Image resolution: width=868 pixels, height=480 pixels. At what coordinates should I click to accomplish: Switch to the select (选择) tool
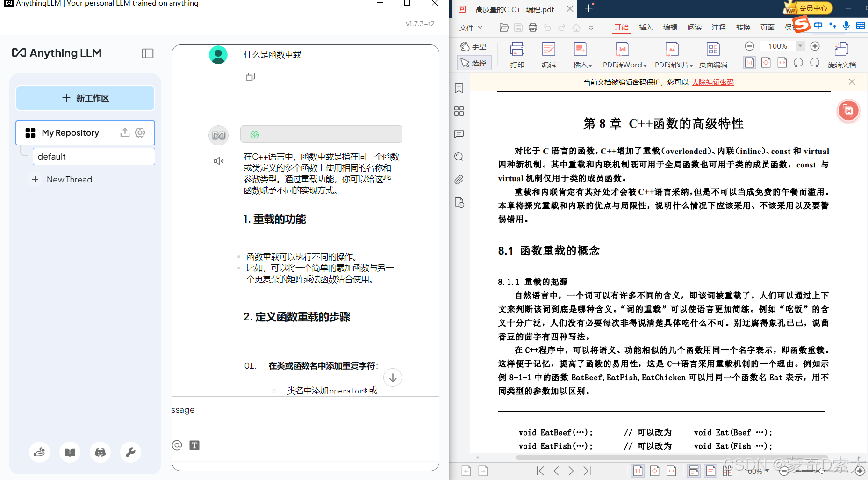coord(474,62)
